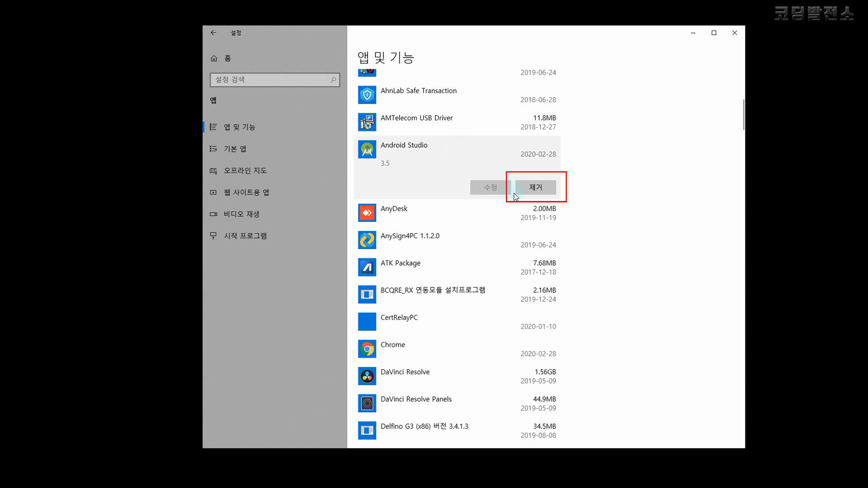Open the 오프라인 지도 section
The height and width of the screenshot is (488, 868).
tap(275, 170)
